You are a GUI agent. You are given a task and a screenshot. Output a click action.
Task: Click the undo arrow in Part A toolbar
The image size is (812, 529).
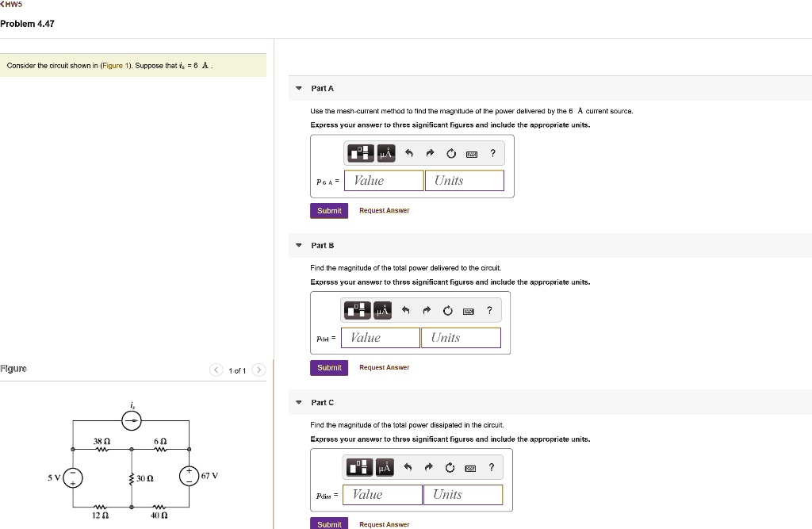pyautogui.click(x=408, y=154)
